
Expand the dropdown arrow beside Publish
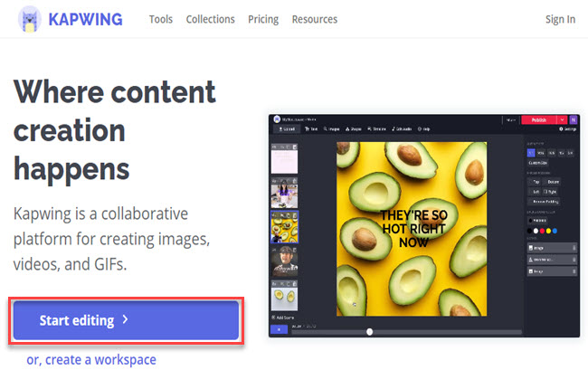pyautogui.click(x=563, y=119)
